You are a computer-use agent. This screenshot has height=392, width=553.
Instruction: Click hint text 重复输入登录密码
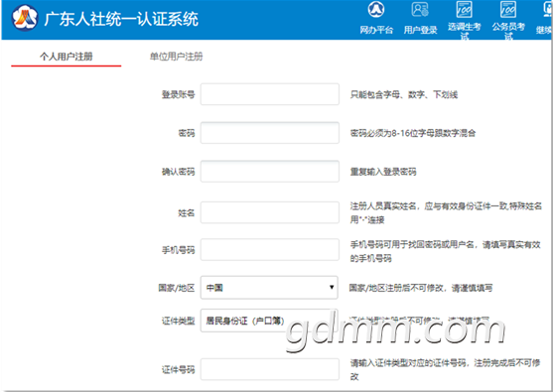tap(383, 172)
